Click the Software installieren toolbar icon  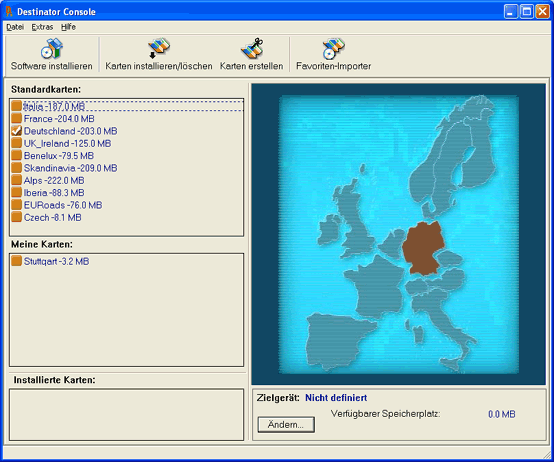[x=52, y=48]
